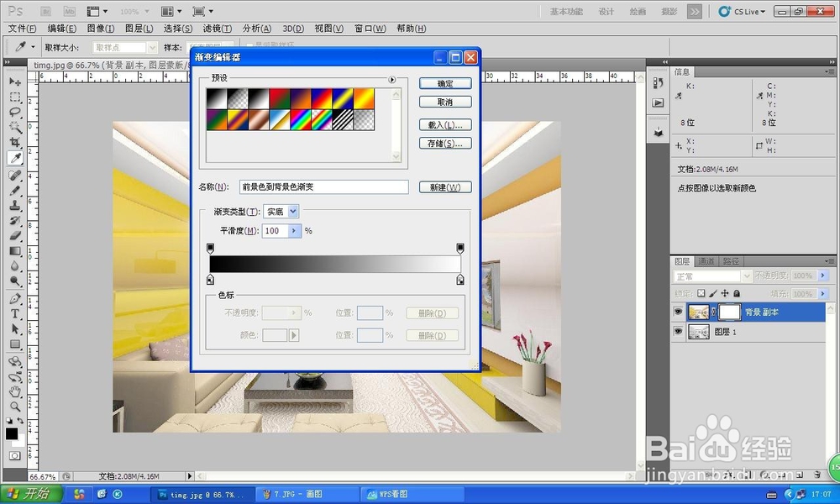Select the Rectangle shape tool
840x504 pixels.
pos(15,344)
